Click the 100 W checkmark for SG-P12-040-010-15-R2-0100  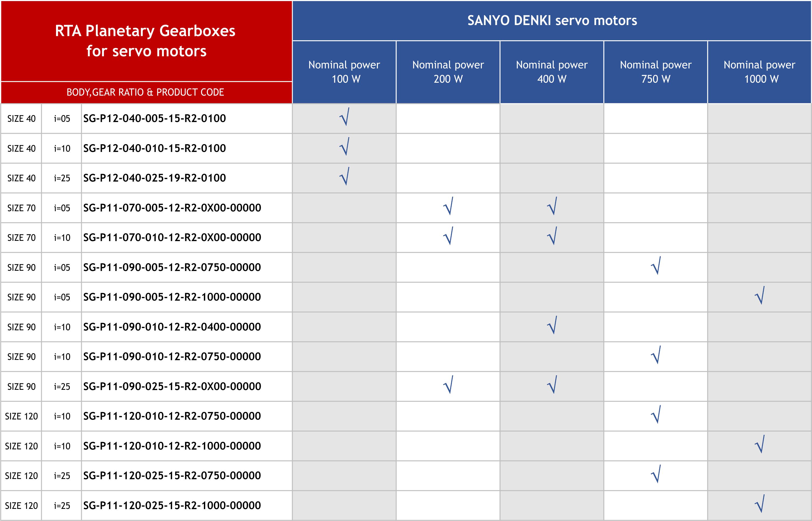click(345, 147)
